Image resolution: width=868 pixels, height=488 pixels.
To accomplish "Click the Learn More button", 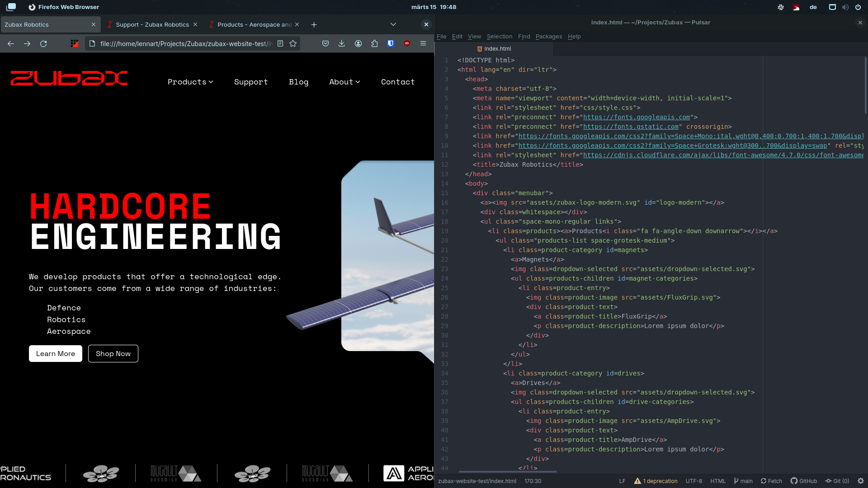I will 56,354.
